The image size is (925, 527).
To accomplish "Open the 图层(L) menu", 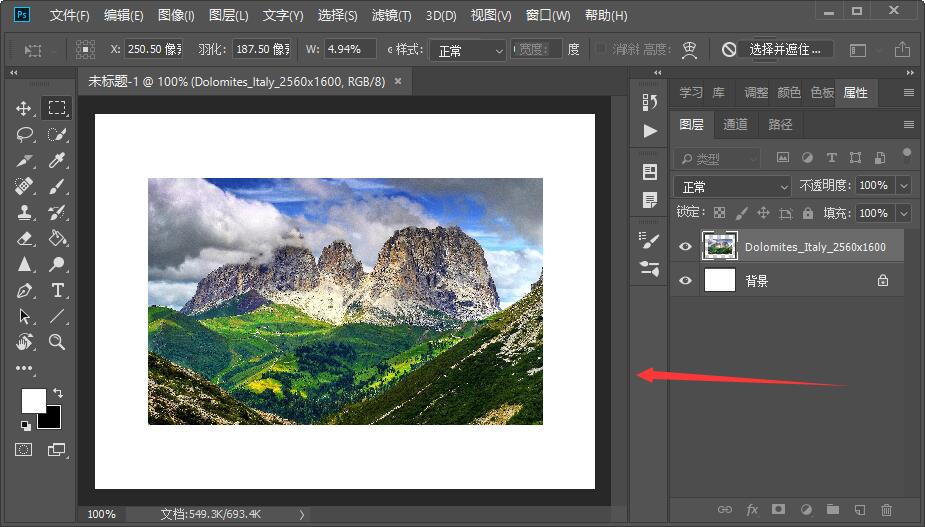I will pyautogui.click(x=228, y=15).
